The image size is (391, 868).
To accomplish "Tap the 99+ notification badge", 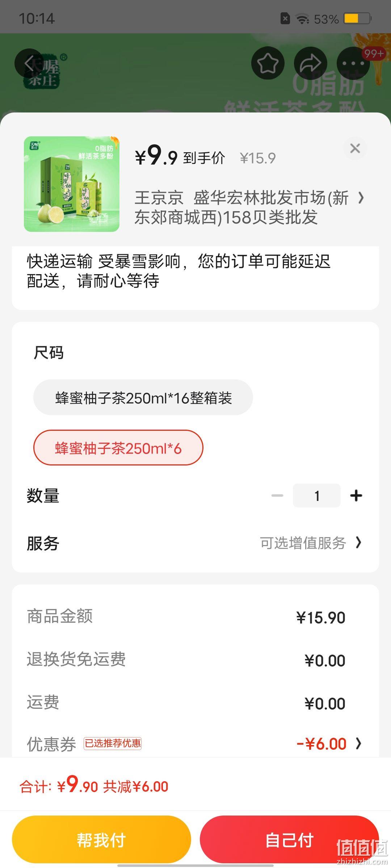I will [x=374, y=54].
